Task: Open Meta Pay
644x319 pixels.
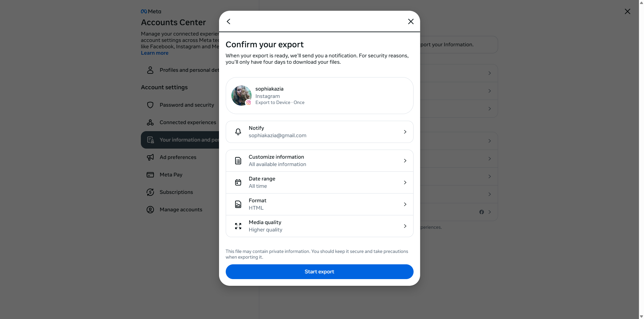Action: 180,175
